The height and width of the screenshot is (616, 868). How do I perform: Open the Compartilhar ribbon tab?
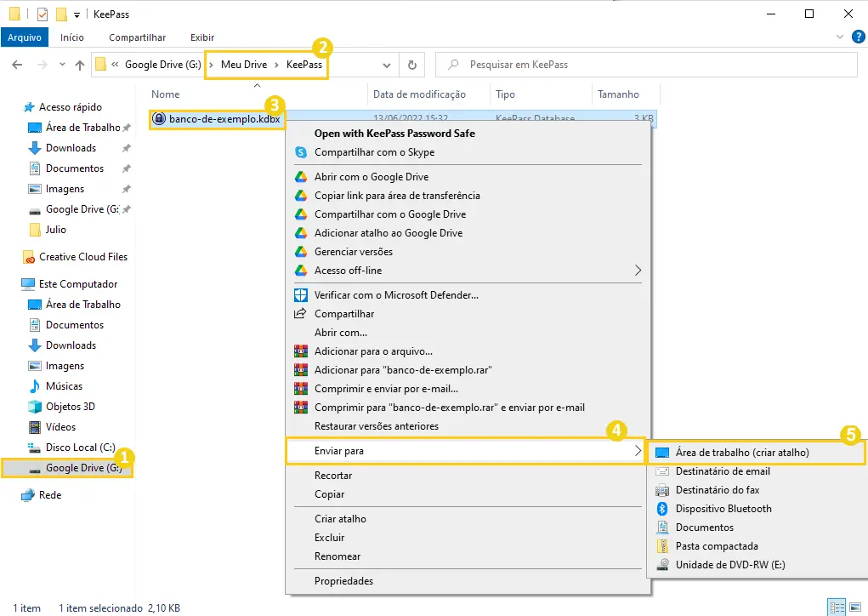(x=137, y=37)
